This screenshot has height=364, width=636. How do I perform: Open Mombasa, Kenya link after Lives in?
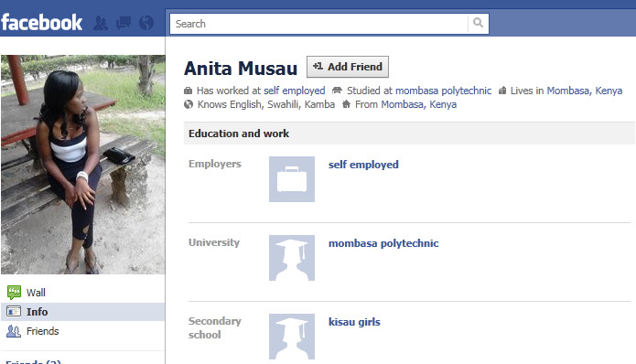585,91
